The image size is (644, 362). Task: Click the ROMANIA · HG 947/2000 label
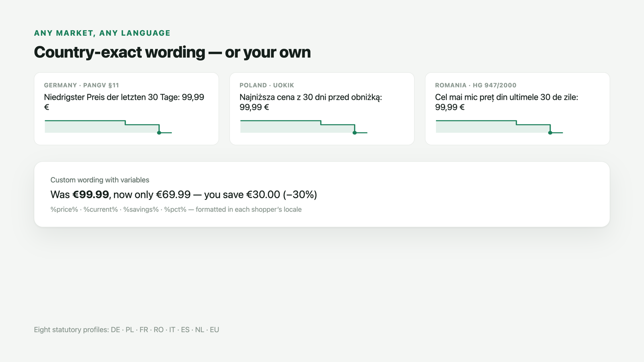click(x=476, y=85)
